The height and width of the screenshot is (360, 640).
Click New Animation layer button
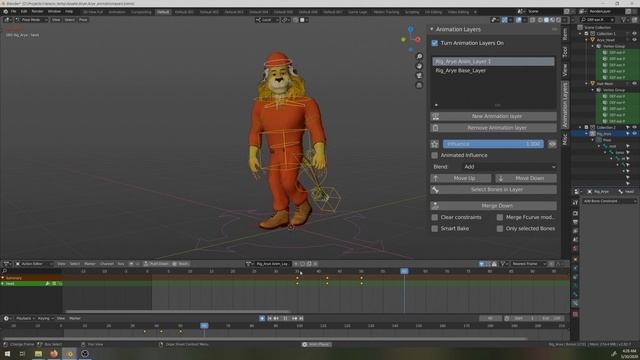click(x=493, y=116)
